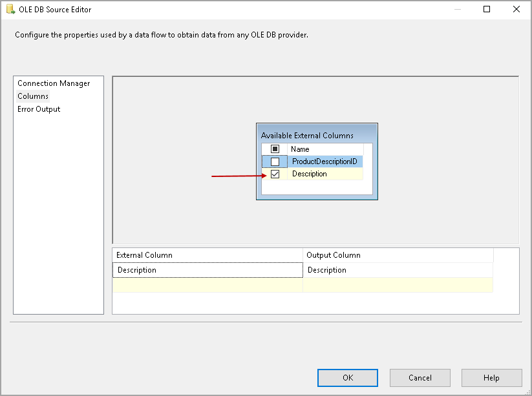532x396 pixels.
Task: Select the Description name in available columns
Action: pyautogui.click(x=310, y=174)
